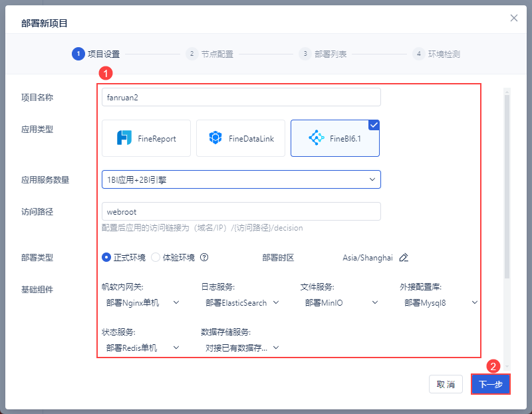Click the 访问路径 label
The height and width of the screenshot is (414, 532).
[x=37, y=211]
